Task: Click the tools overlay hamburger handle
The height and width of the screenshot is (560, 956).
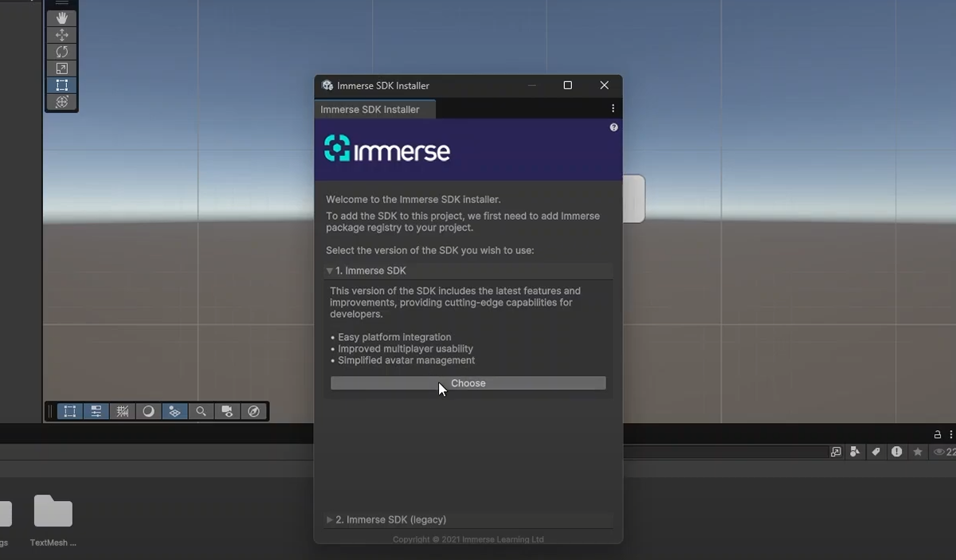Action: point(61,3)
